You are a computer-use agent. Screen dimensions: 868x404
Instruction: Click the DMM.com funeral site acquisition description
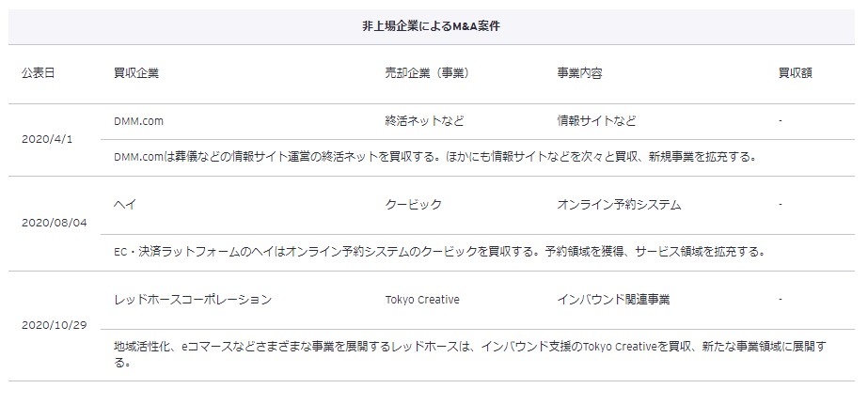pos(434,157)
